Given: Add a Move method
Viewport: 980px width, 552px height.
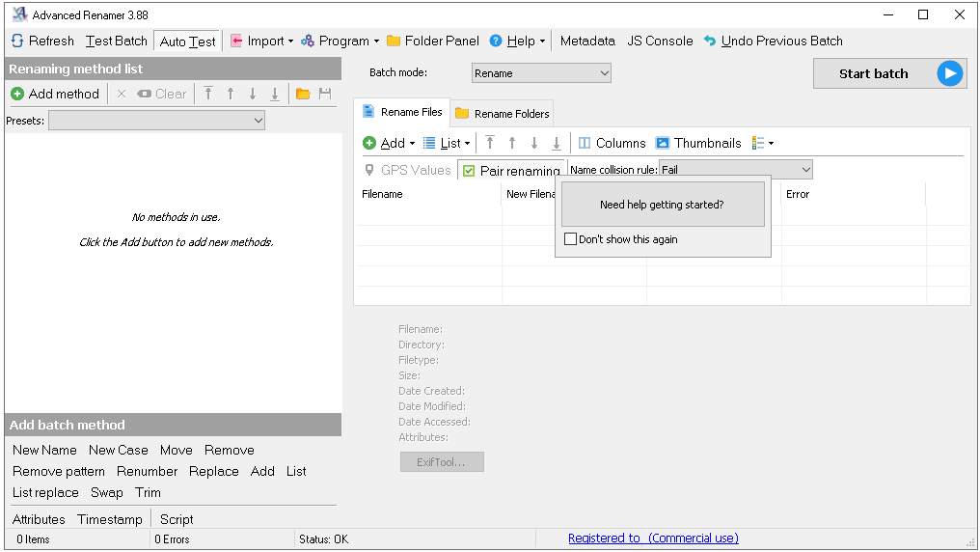Looking at the screenshot, I should tap(177, 450).
